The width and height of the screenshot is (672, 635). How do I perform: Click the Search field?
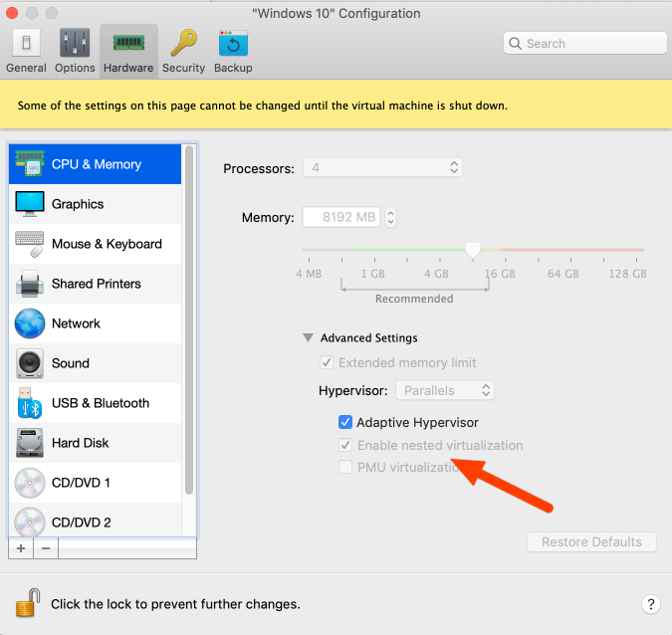tap(585, 44)
